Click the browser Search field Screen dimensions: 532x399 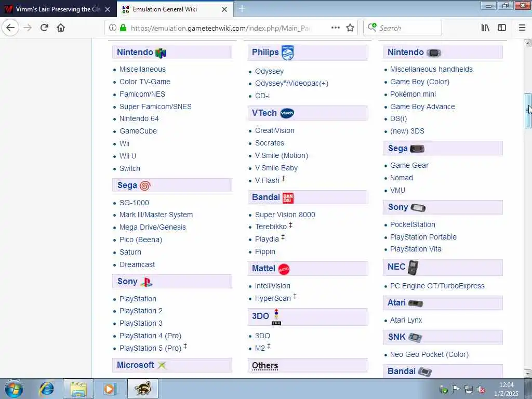pos(403,28)
